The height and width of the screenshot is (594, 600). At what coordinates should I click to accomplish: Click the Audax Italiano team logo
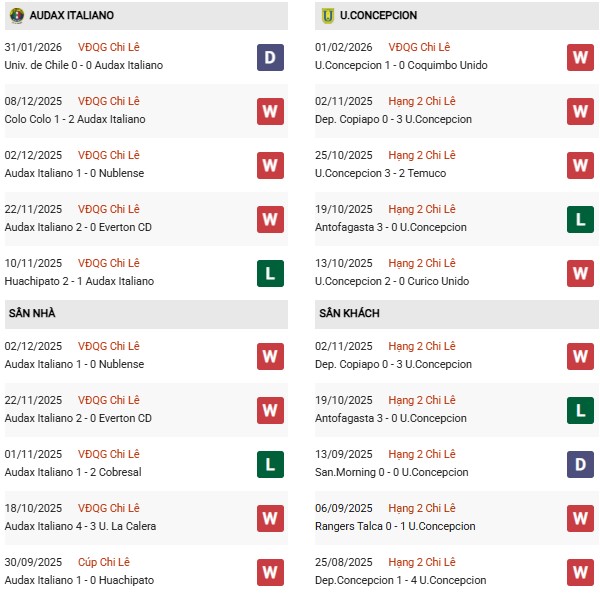tap(15, 16)
